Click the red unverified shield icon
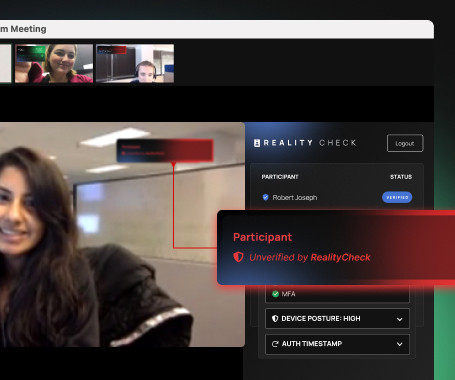 (x=238, y=257)
